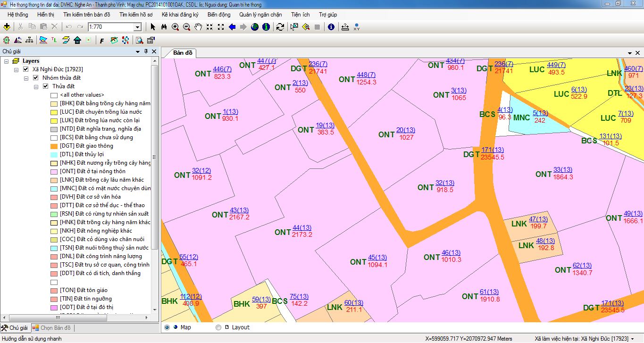Open the Tìm kiếm trên bản đồ menu
The width and height of the screenshot is (644, 343).
(x=87, y=15)
